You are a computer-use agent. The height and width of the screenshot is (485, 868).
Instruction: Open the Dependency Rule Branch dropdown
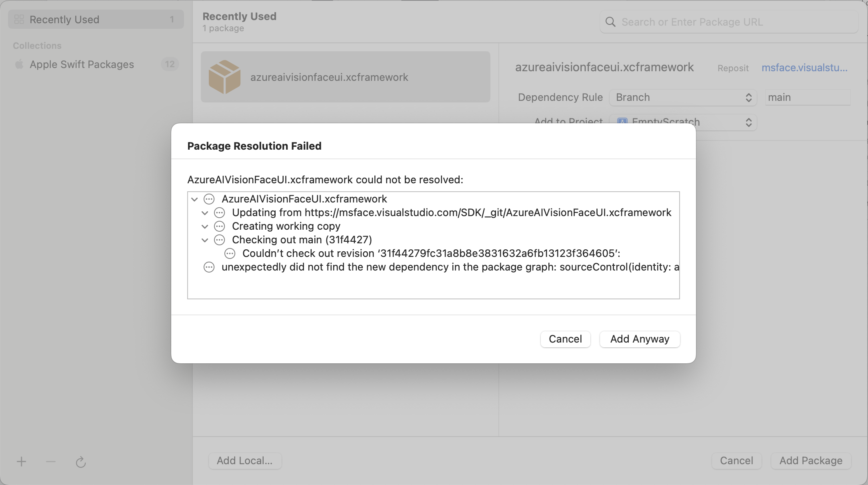683,97
